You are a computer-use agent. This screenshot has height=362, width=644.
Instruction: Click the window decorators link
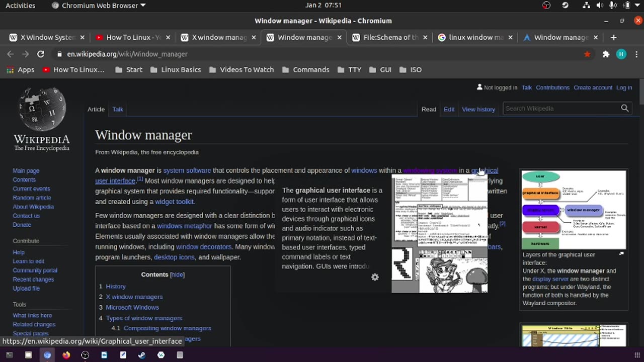[204, 247]
